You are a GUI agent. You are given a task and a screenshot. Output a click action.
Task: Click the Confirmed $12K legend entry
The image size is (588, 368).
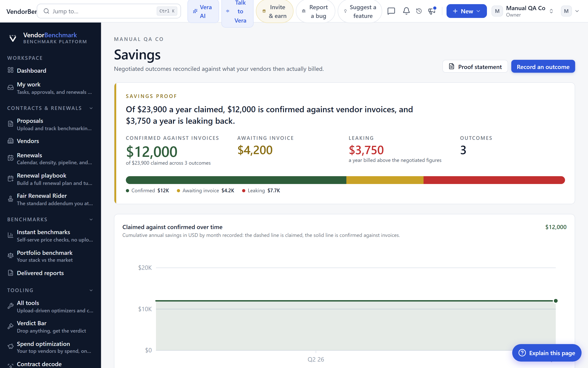click(x=147, y=191)
